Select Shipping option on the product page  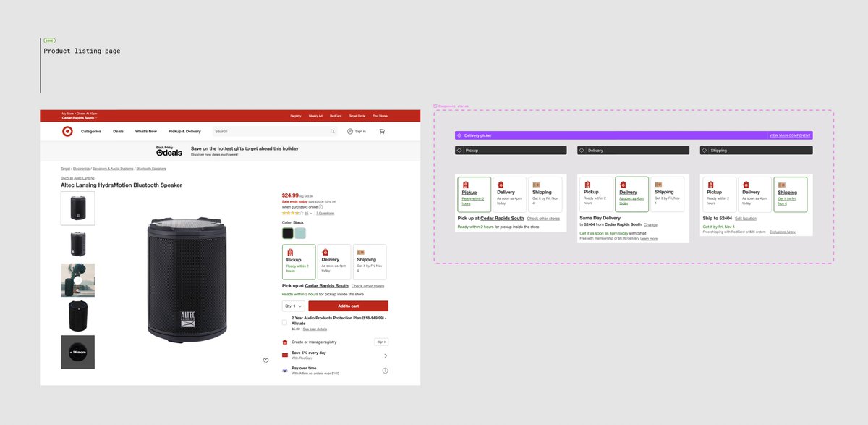370,262
